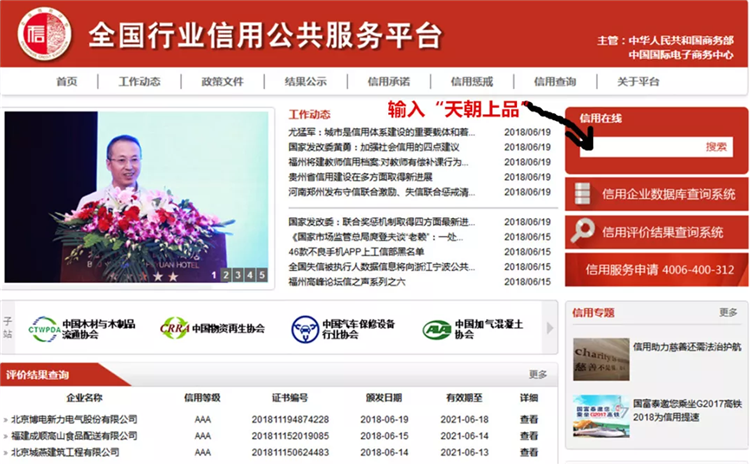
Task: Open the CTWPDA wood products association logo
Action: point(45,329)
